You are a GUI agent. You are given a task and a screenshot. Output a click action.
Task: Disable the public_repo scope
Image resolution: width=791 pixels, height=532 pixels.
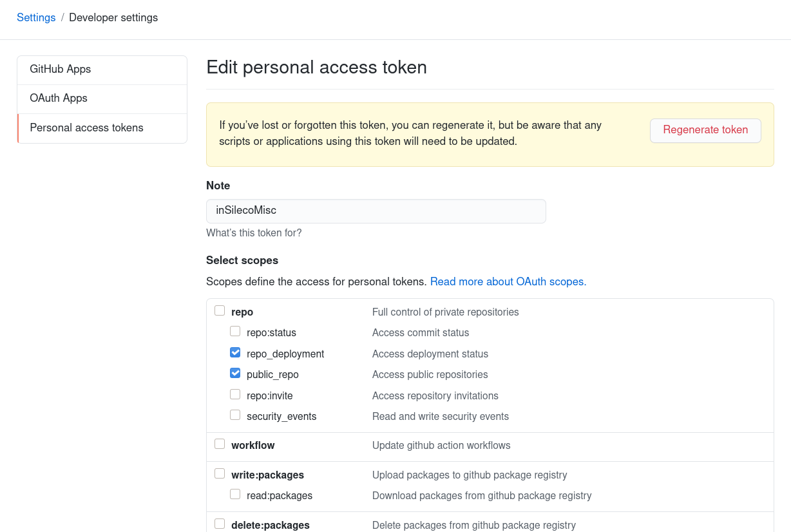pos(235,372)
